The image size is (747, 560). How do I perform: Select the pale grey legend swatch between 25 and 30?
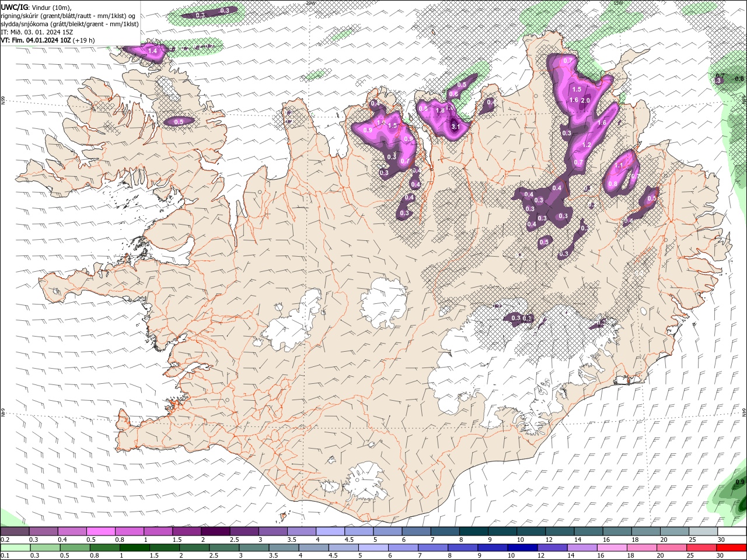(703, 531)
